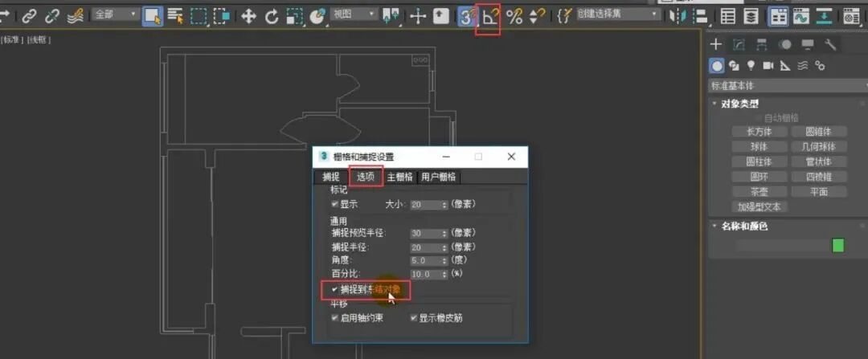The height and width of the screenshot is (359, 868).
Task: Open the Render Setup icon
Action: coord(851,17)
